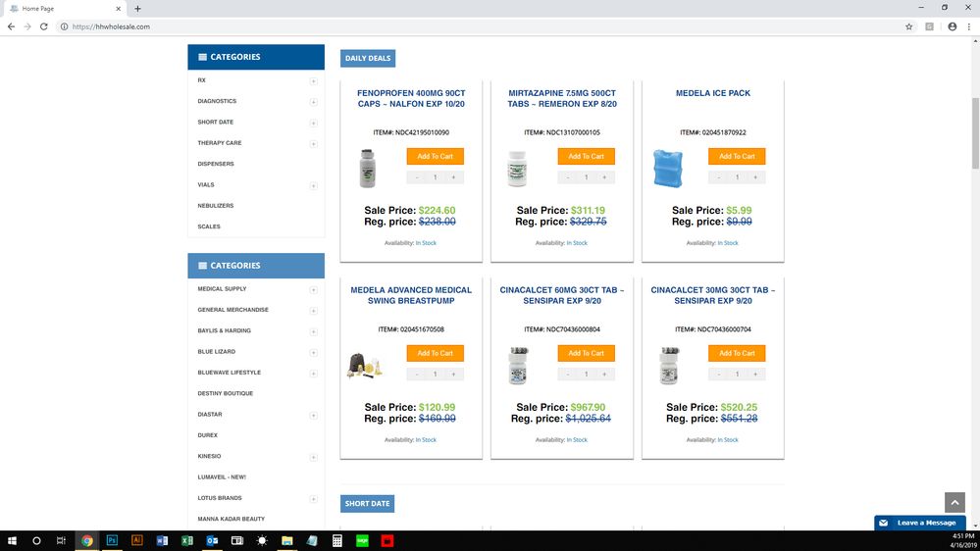Open File Explorer from the taskbar
The height and width of the screenshot is (551, 980).
286,540
